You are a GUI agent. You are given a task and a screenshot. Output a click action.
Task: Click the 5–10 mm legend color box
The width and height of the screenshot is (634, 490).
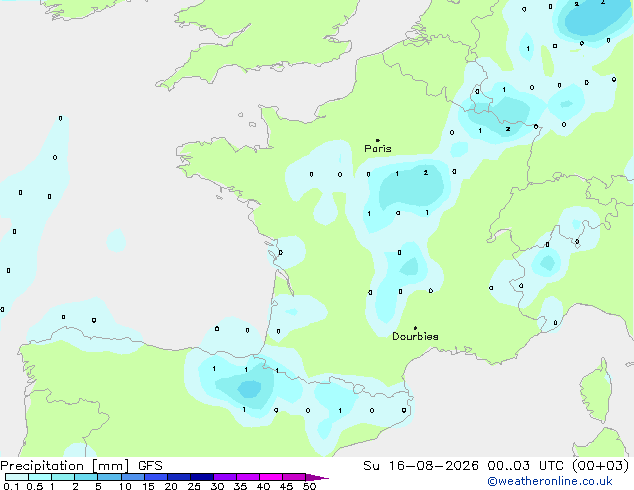point(109,477)
